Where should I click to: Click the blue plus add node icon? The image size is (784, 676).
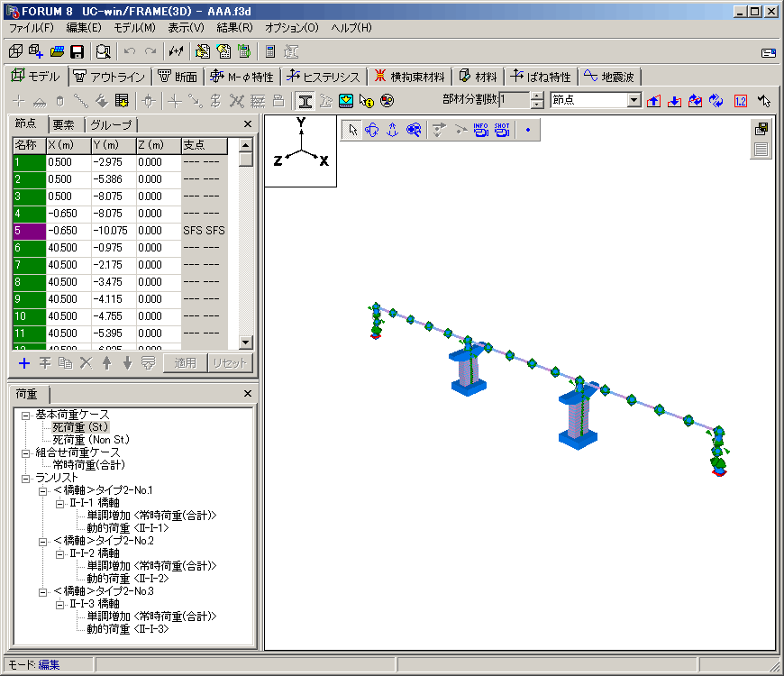(x=24, y=363)
